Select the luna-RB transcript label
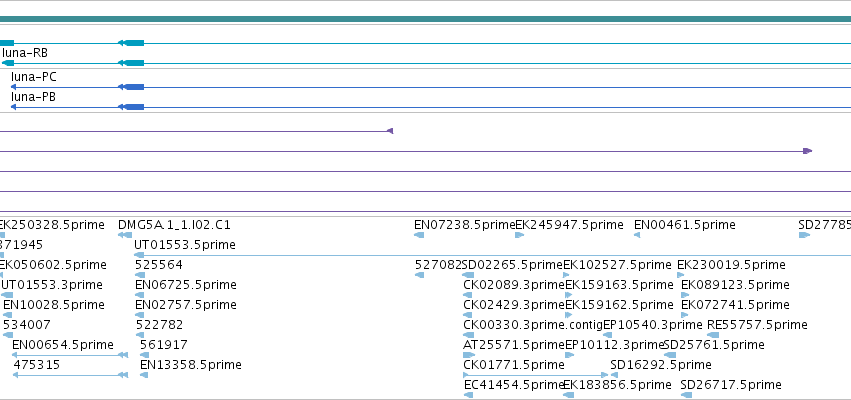 click(x=25, y=53)
